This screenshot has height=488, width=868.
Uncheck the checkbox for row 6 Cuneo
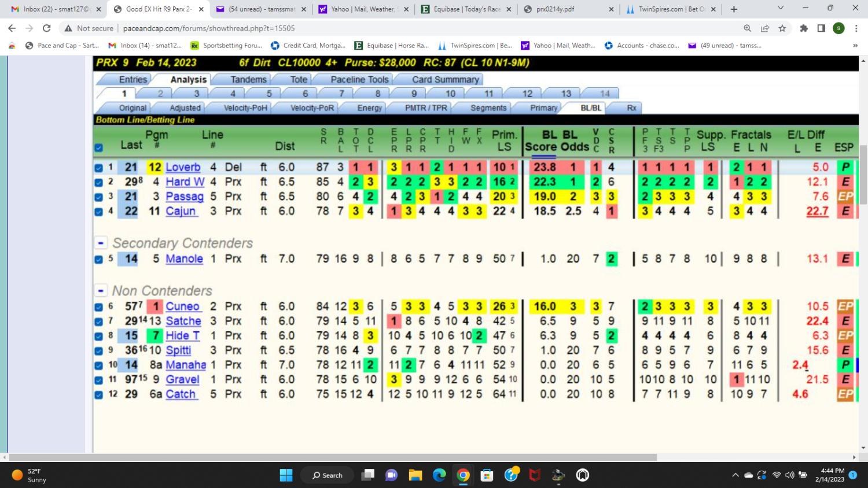point(98,306)
